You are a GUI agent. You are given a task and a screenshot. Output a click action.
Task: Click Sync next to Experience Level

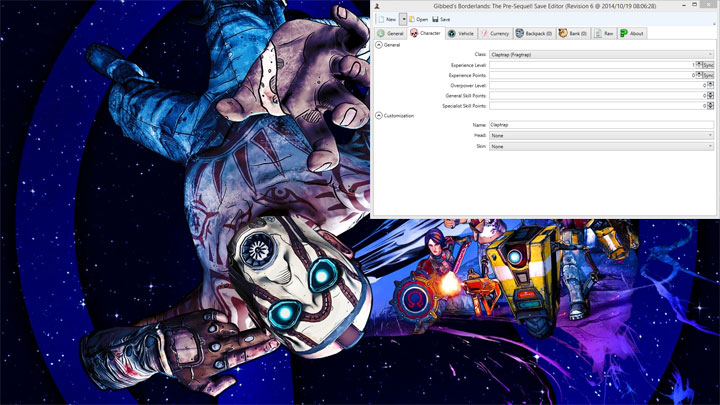[708, 65]
